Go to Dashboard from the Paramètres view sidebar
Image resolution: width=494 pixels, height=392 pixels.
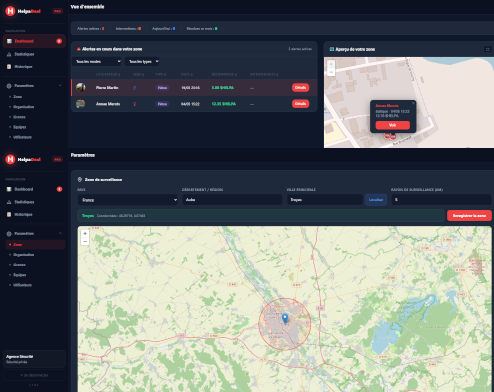point(34,189)
